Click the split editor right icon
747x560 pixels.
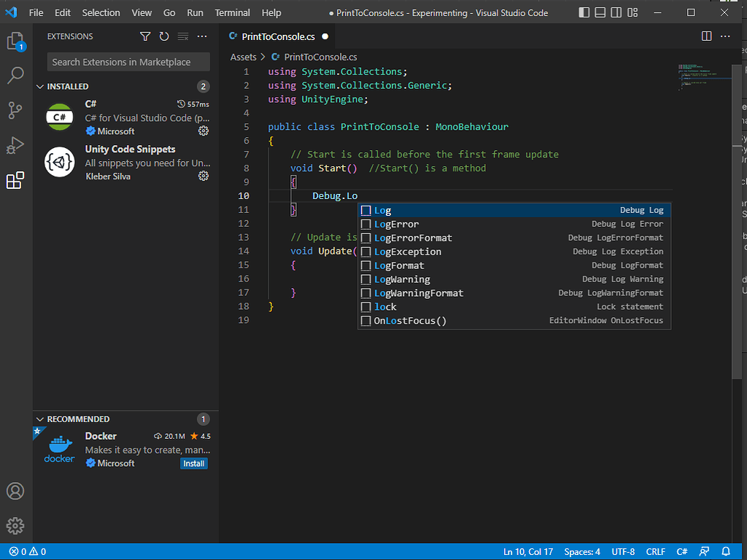click(x=706, y=36)
